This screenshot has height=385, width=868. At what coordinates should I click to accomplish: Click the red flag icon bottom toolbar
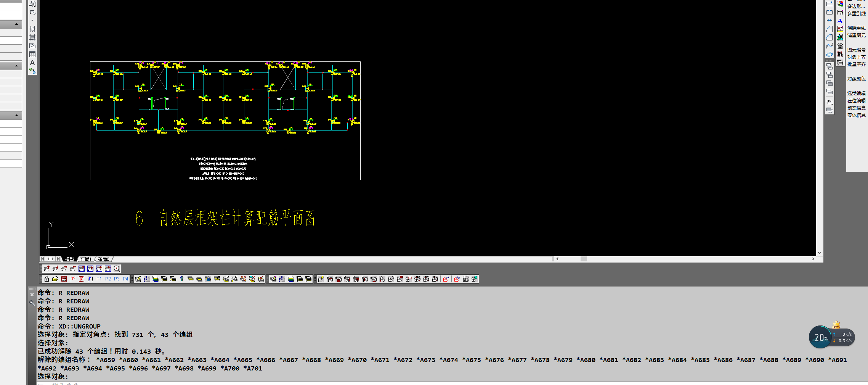(73, 279)
